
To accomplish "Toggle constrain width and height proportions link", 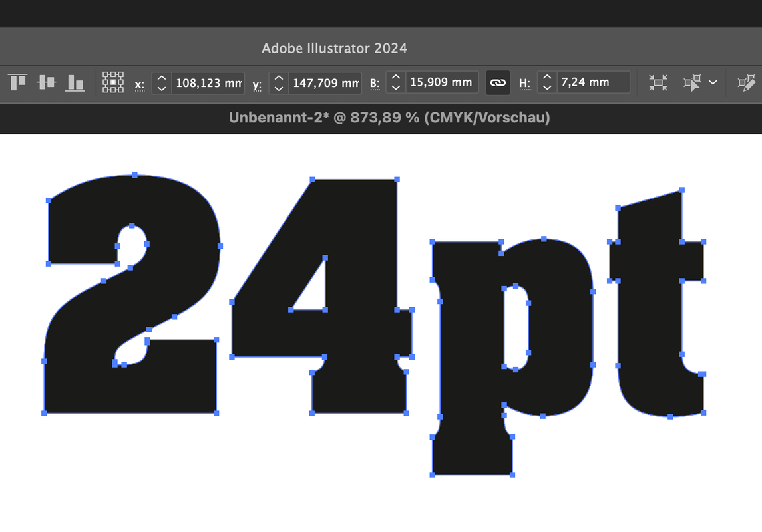I will point(498,82).
